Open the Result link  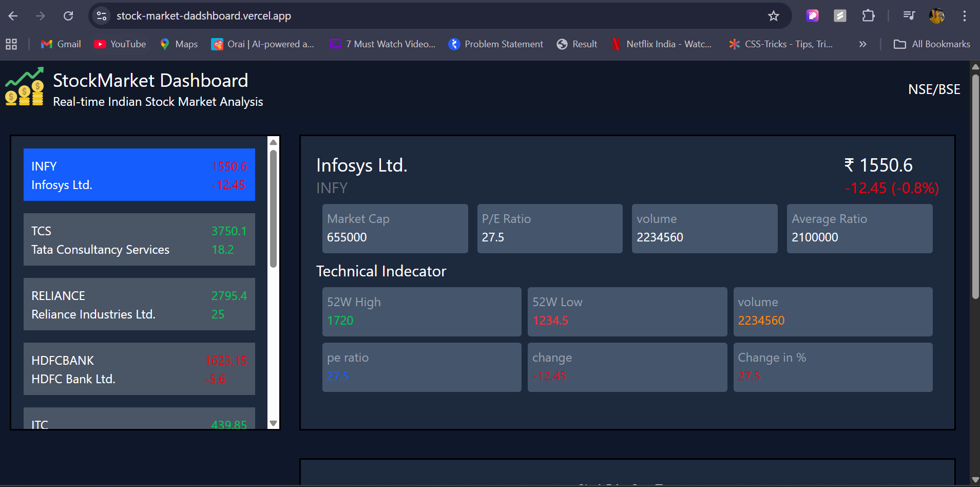click(576, 44)
